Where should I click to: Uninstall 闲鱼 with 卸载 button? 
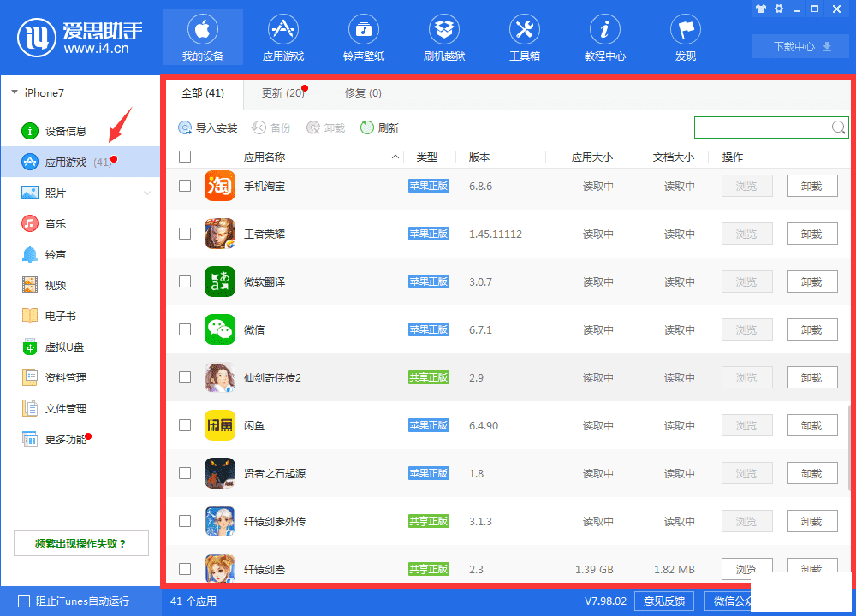811,425
